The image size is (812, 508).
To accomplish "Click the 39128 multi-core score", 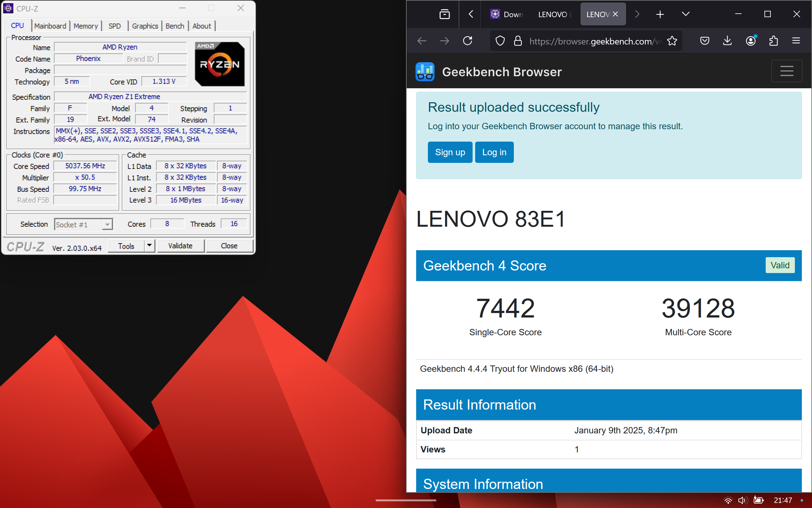I will pos(698,308).
